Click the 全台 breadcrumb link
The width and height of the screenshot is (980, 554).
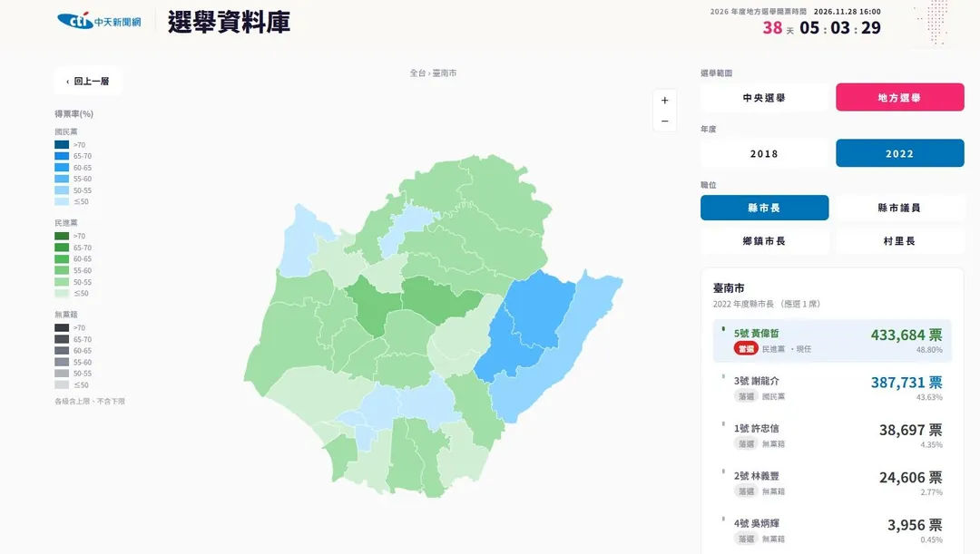[x=416, y=73]
